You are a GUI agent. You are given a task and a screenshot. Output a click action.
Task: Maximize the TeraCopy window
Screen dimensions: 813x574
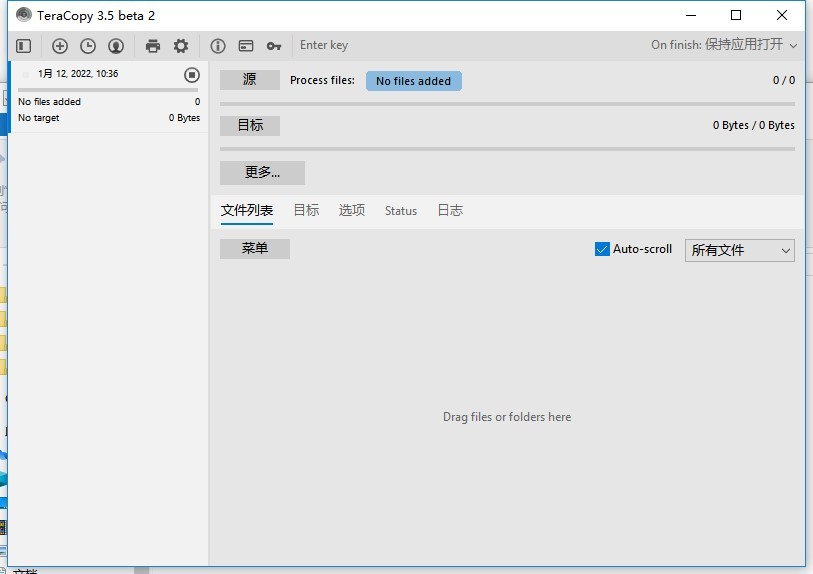coord(736,16)
